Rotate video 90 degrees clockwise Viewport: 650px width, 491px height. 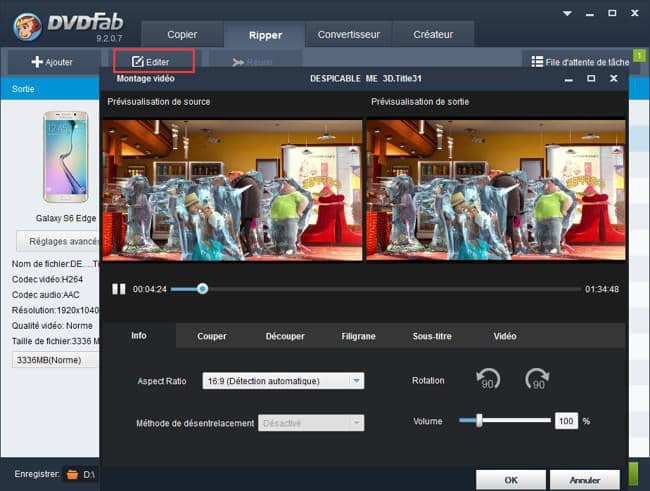[x=537, y=379]
